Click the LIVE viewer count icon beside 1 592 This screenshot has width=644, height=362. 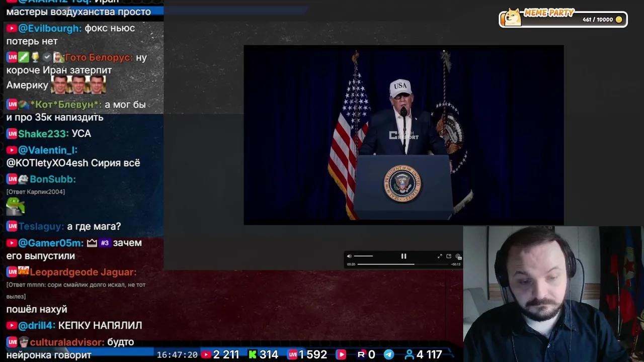(292, 354)
